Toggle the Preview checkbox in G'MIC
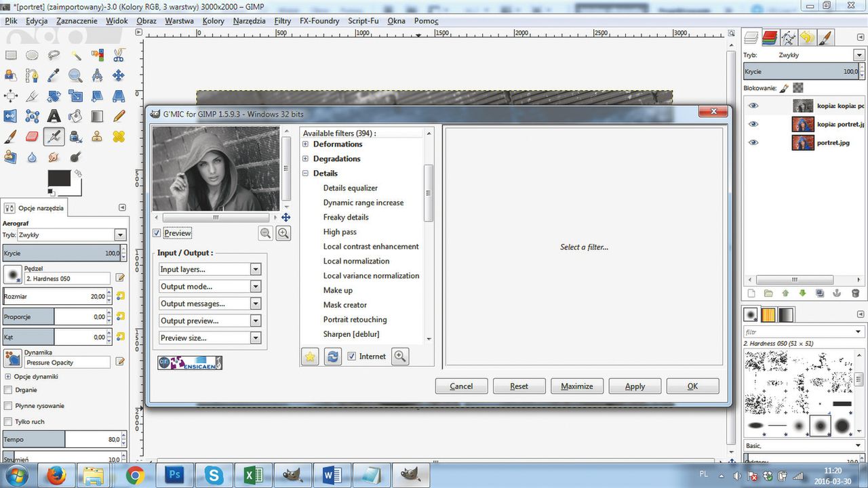Image resolution: width=868 pixels, height=488 pixels. [x=157, y=233]
